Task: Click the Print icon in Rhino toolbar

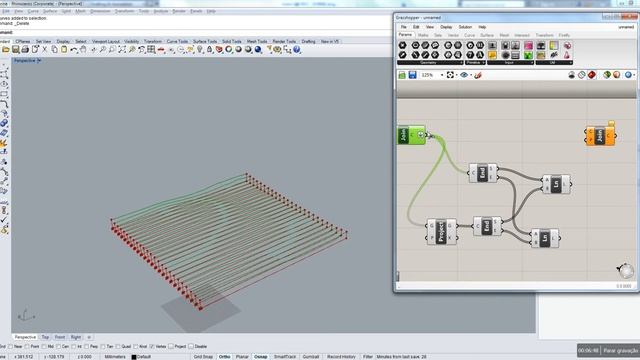Action: (x=25, y=50)
